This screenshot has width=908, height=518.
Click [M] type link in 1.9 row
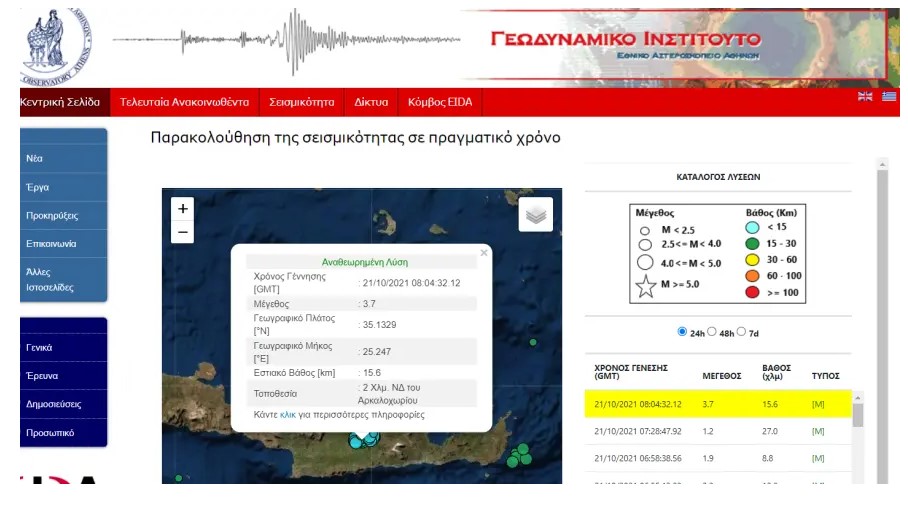pos(818,458)
